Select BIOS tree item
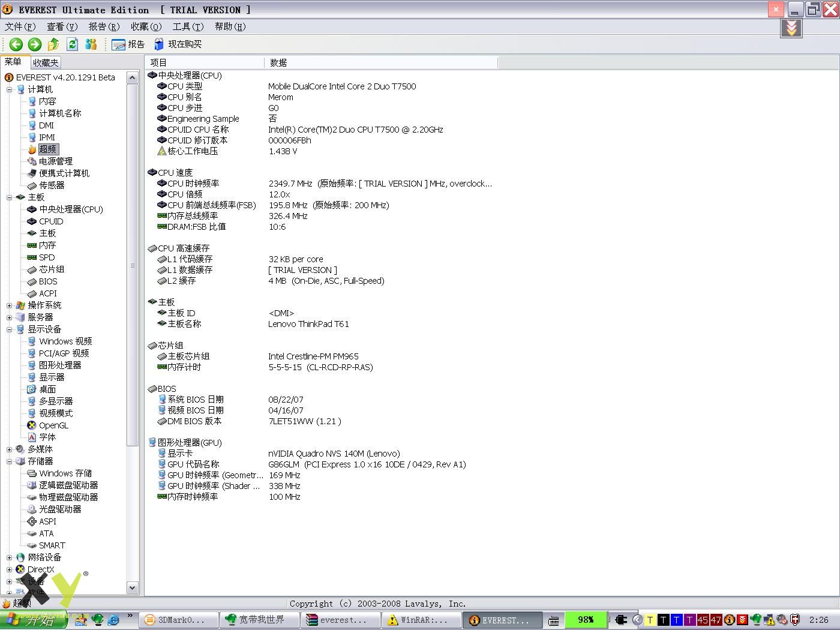This screenshot has height=630, width=840. point(48,281)
